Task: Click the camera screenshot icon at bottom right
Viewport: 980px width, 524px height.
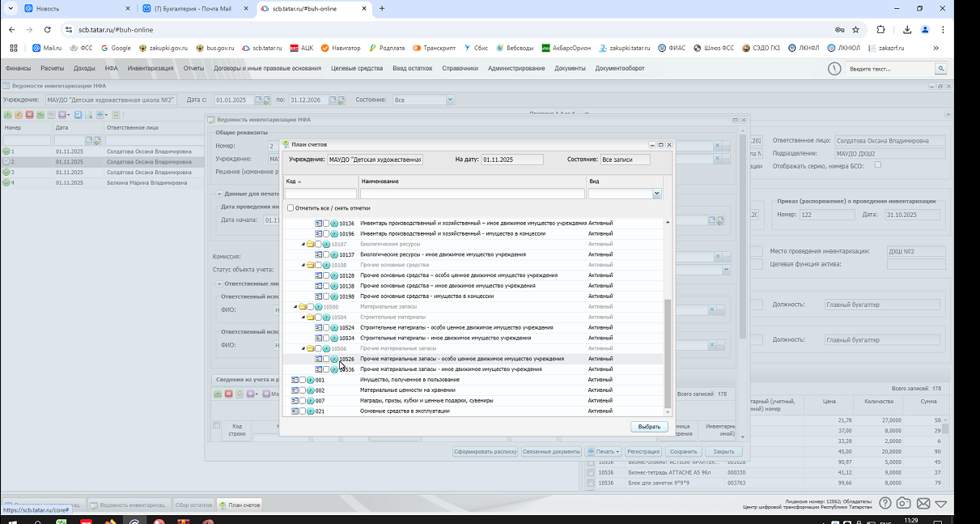Action: pos(904,504)
